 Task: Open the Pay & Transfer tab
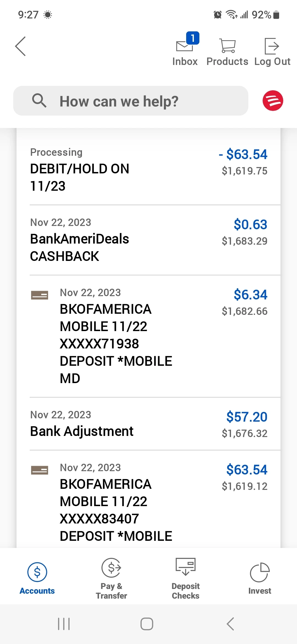(111, 578)
